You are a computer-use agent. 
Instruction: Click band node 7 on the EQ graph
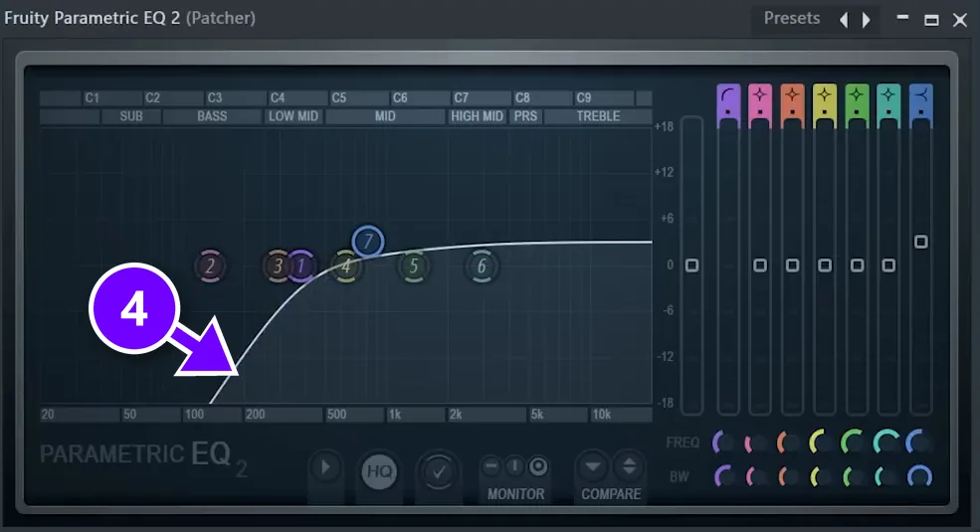[367, 241]
